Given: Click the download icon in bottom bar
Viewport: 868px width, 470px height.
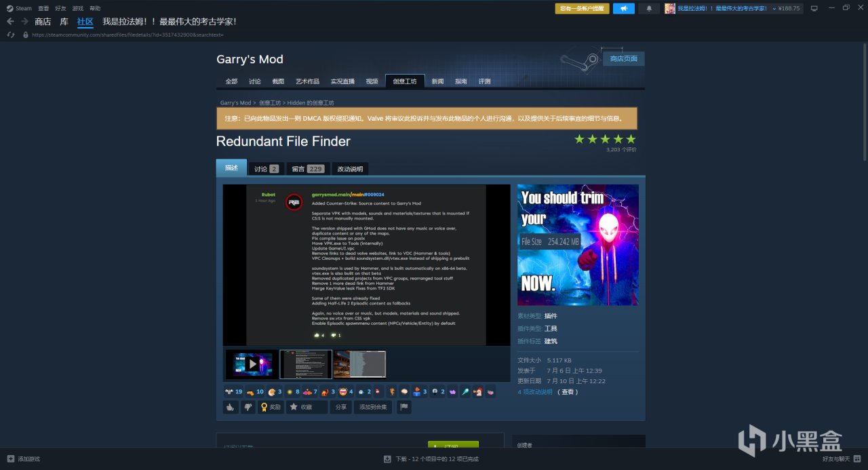Looking at the screenshot, I should coord(387,459).
